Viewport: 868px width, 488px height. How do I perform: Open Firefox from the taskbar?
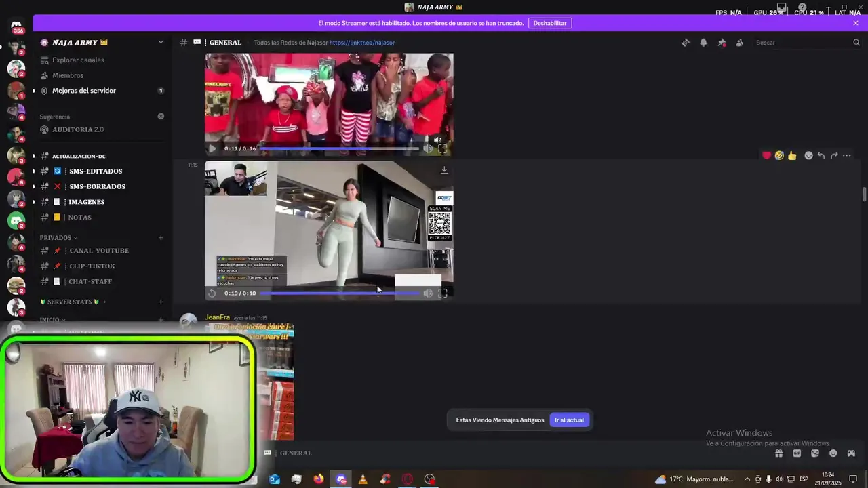319,479
